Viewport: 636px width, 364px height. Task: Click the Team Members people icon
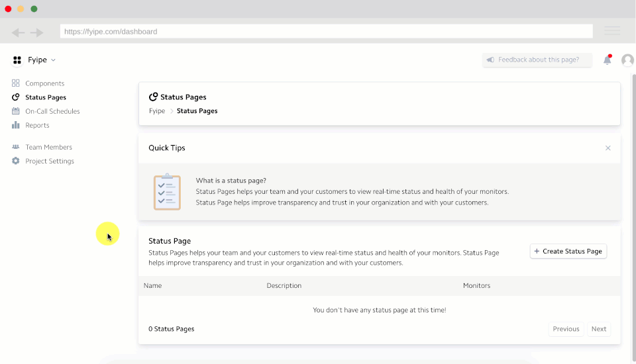tap(15, 147)
